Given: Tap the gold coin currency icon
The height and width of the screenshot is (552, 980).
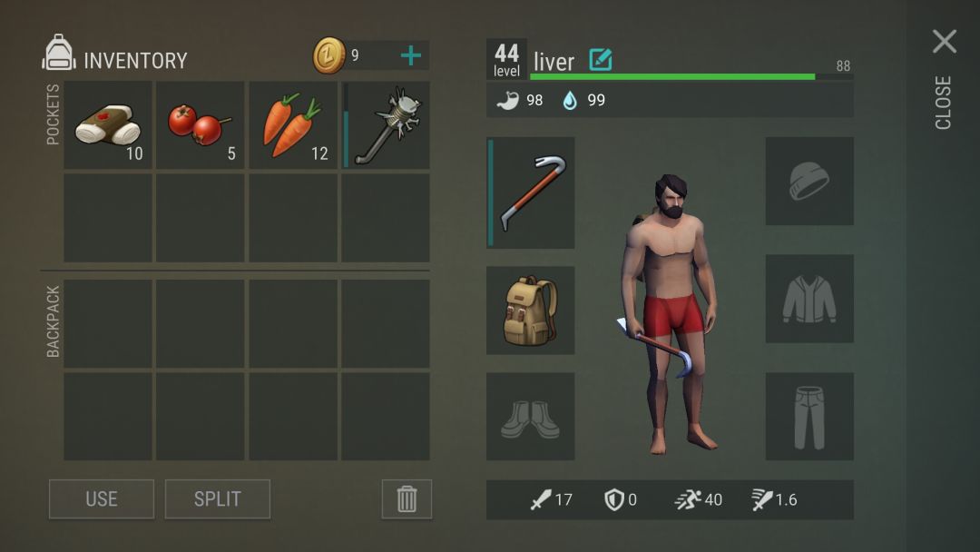Looking at the screenshot, I should coord(329,55).
